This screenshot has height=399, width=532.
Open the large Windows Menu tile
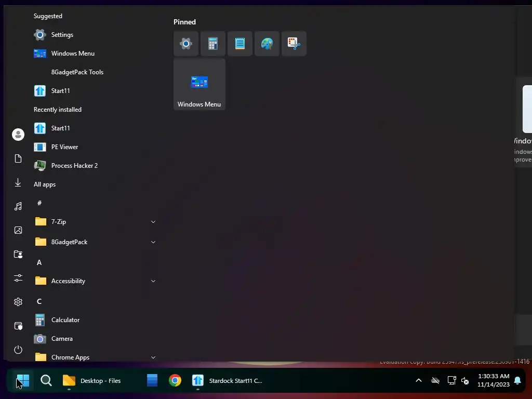coord(199,84)
